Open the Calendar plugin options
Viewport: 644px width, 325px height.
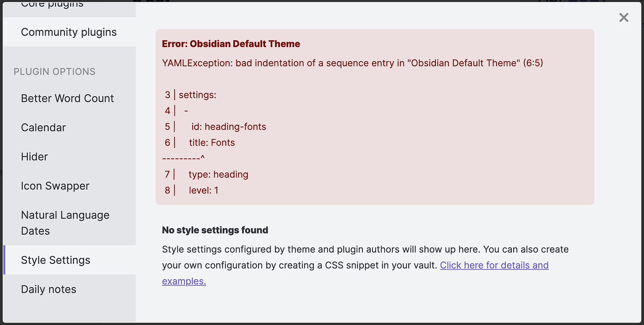(x=43, y=127)
